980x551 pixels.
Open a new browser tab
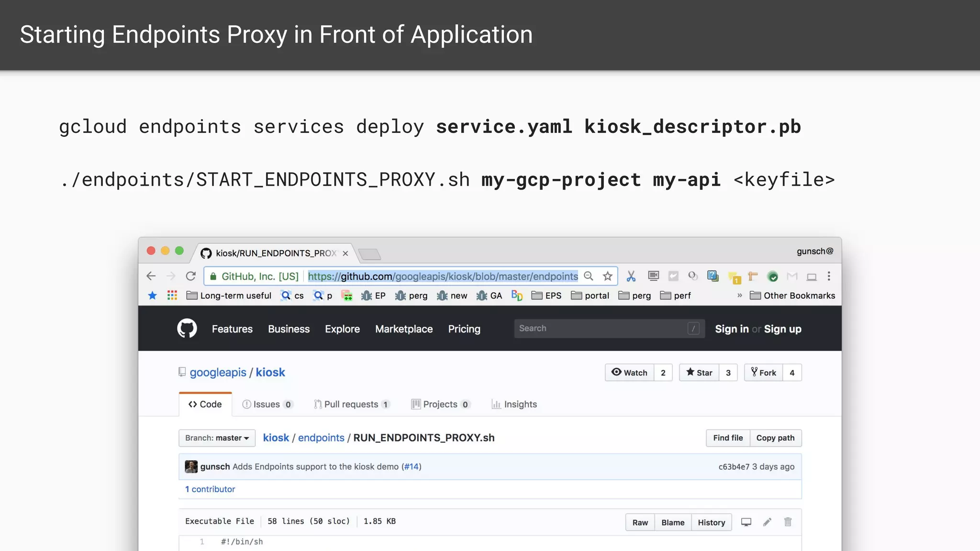click(369, 254)
